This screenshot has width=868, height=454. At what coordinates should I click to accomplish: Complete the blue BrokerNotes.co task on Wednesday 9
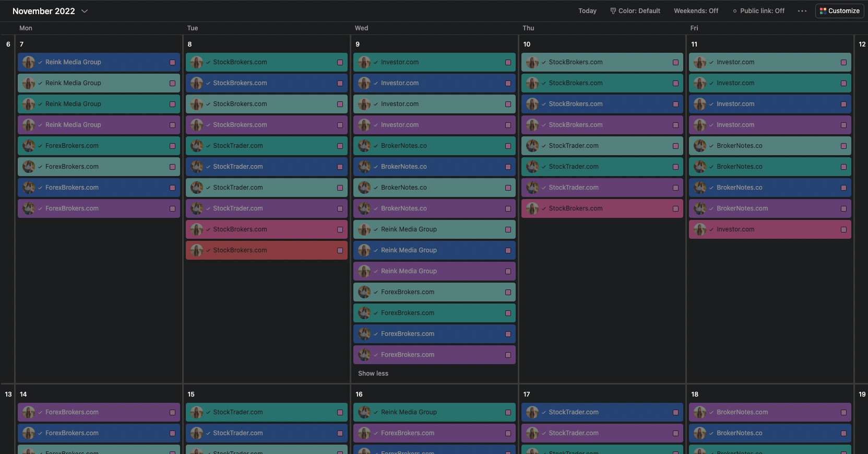(x=376, y=167)
